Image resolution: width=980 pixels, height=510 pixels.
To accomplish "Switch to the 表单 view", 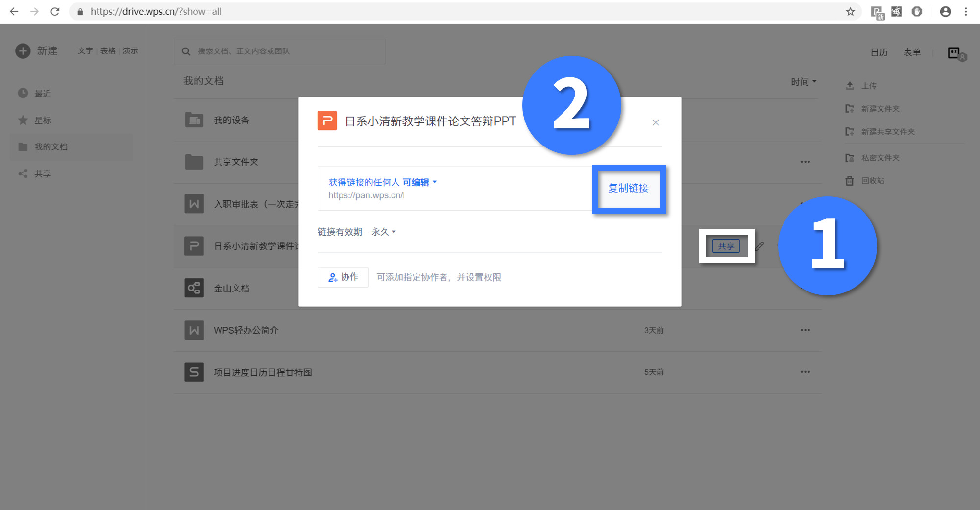I will (912, 52).
